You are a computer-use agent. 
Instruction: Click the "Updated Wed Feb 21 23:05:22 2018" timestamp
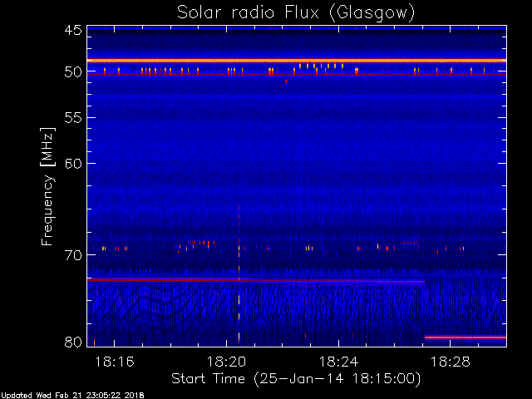(72, 396)
